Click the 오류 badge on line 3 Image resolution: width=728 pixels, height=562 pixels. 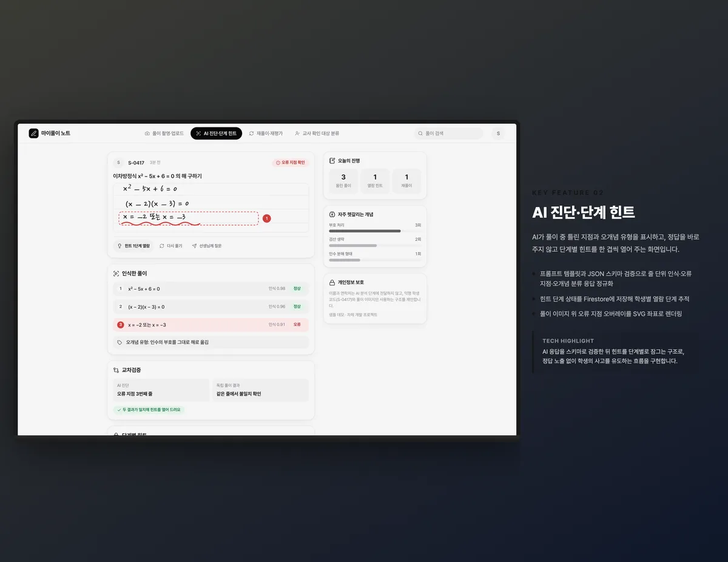[x=297, y=325]
